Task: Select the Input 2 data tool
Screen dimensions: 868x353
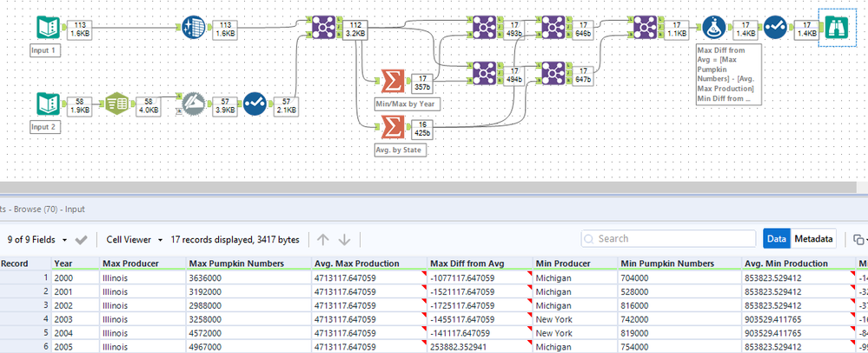Action: 49,103
